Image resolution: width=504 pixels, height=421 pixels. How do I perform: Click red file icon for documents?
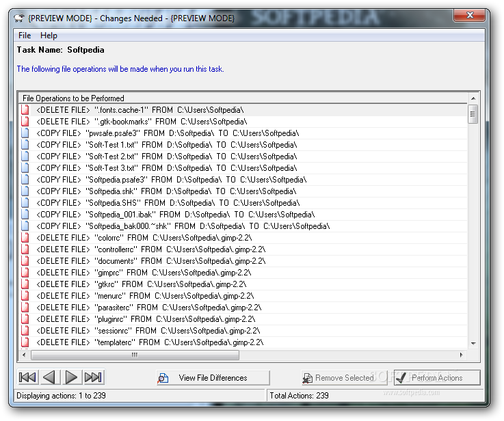[x=25, y=261]
